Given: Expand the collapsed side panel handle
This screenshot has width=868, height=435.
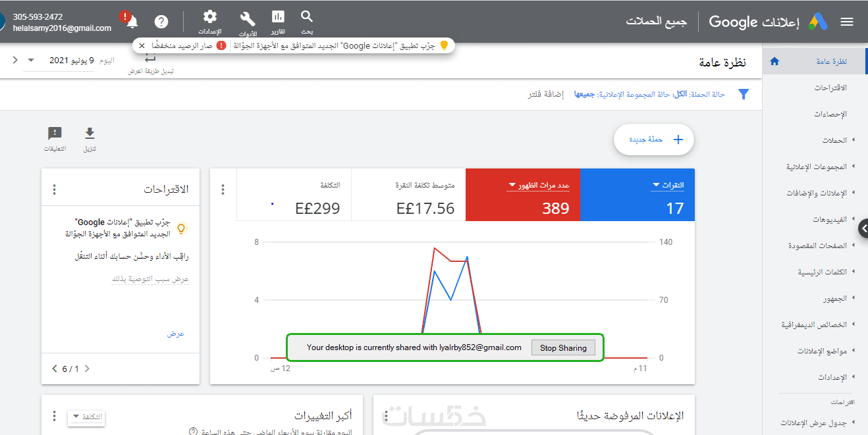Looking at the screenshot, I should (x=863, y=228).
